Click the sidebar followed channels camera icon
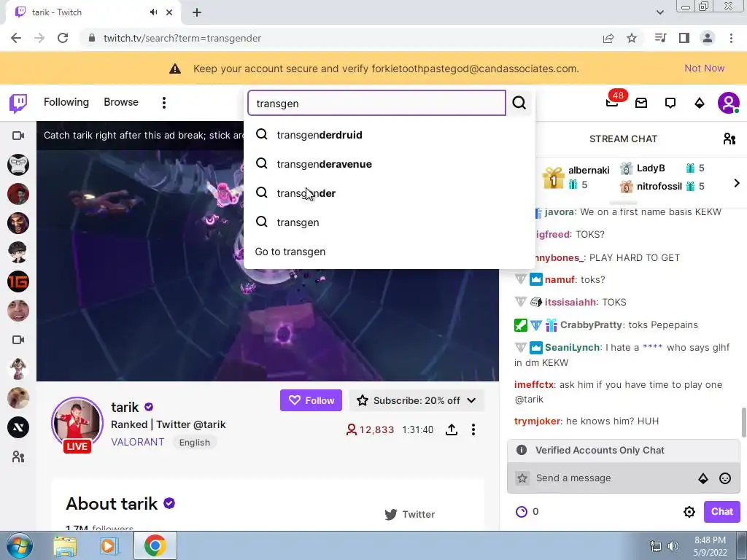This screenshot has height=560, width=747. coord(18,136)
